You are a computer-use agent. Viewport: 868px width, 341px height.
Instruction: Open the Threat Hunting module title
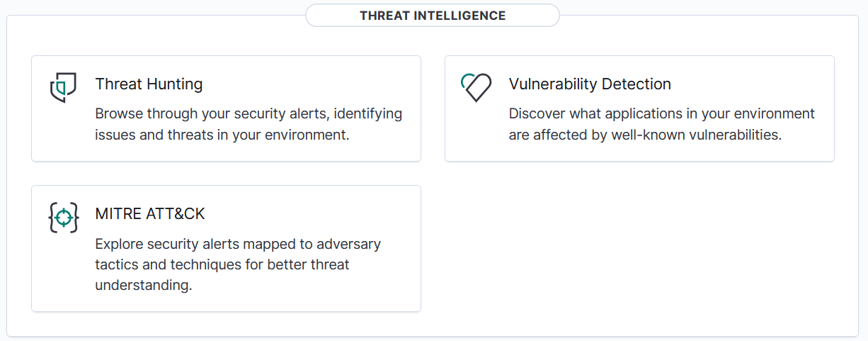coord(149,84)
